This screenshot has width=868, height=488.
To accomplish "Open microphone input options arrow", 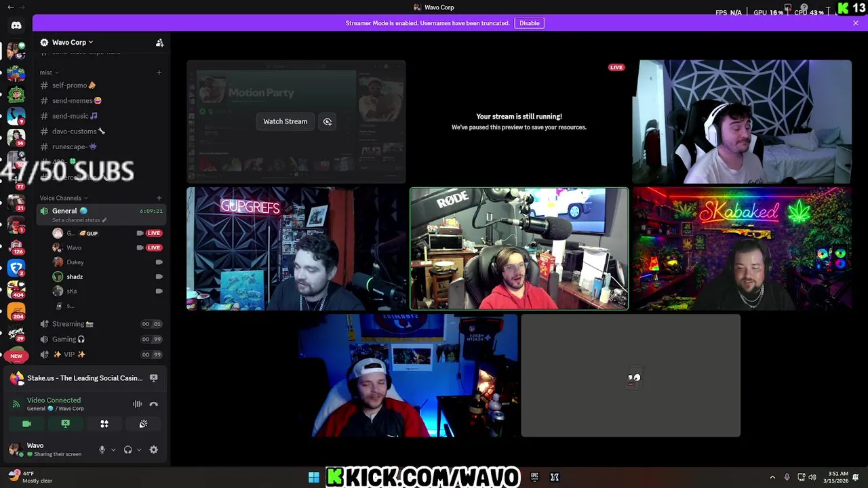I will point(113,449).
